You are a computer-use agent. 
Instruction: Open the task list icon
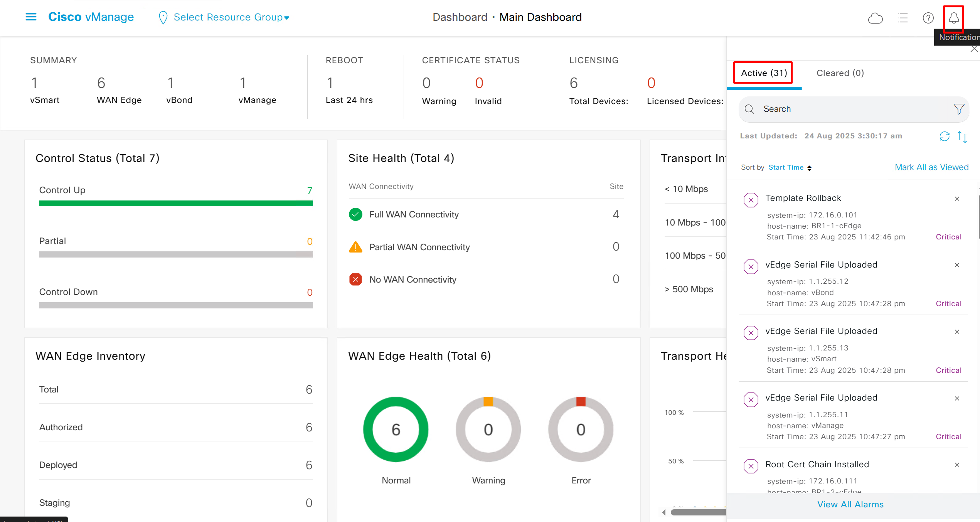click(x=903, y=18)
